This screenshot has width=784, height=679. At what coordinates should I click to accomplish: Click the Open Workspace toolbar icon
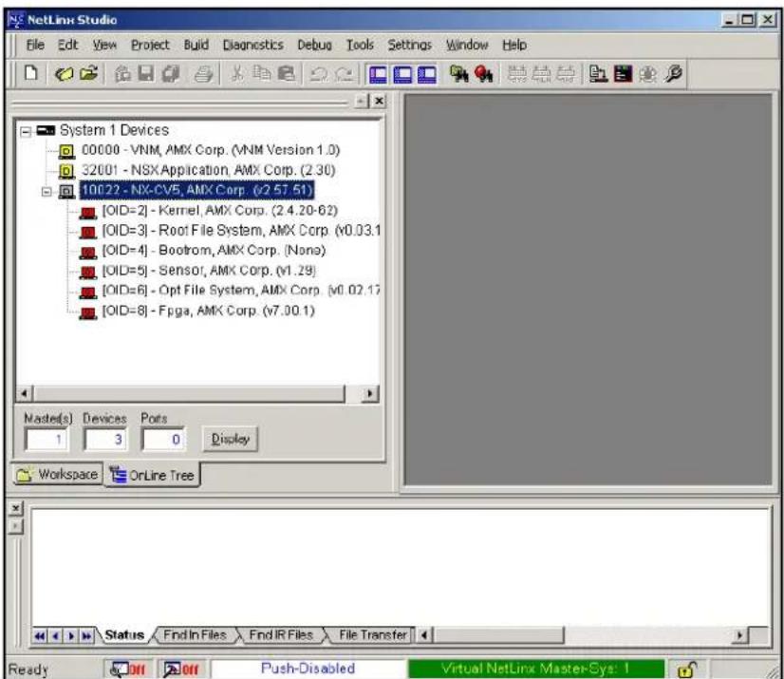64,74
